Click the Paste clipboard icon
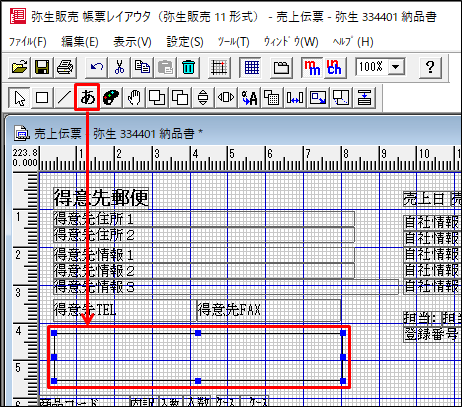 (165, 67)
